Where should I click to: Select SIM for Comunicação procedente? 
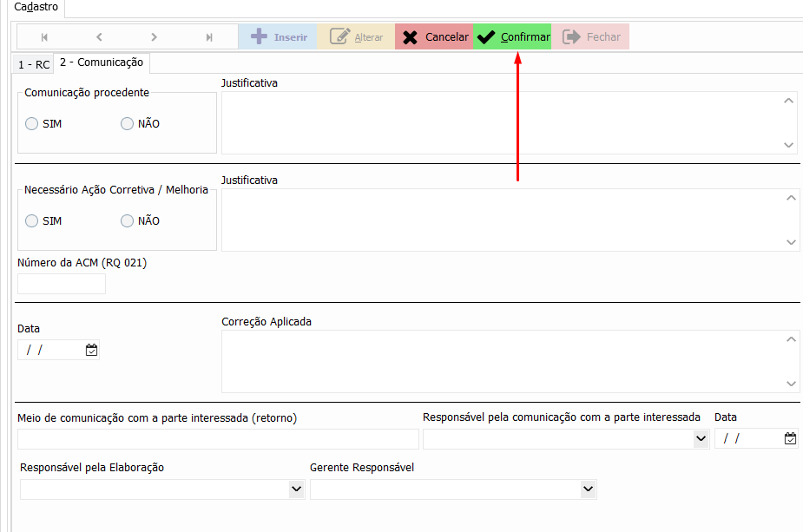coord(32,124)
